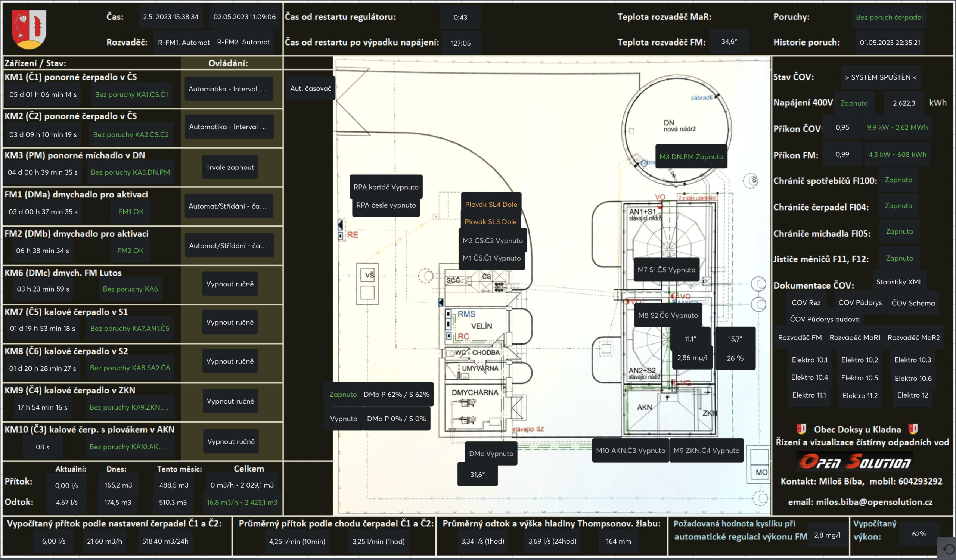Toggle Jističe měničů F11, F12 Zapnuto
The image size is (956, 560).
(x=899, y=258)
